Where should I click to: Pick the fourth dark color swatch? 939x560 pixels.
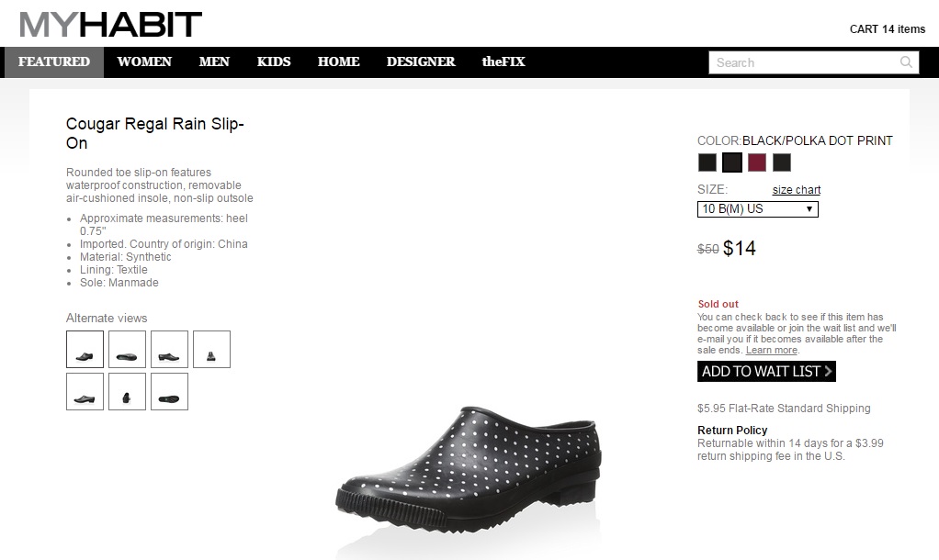point(782,162)
